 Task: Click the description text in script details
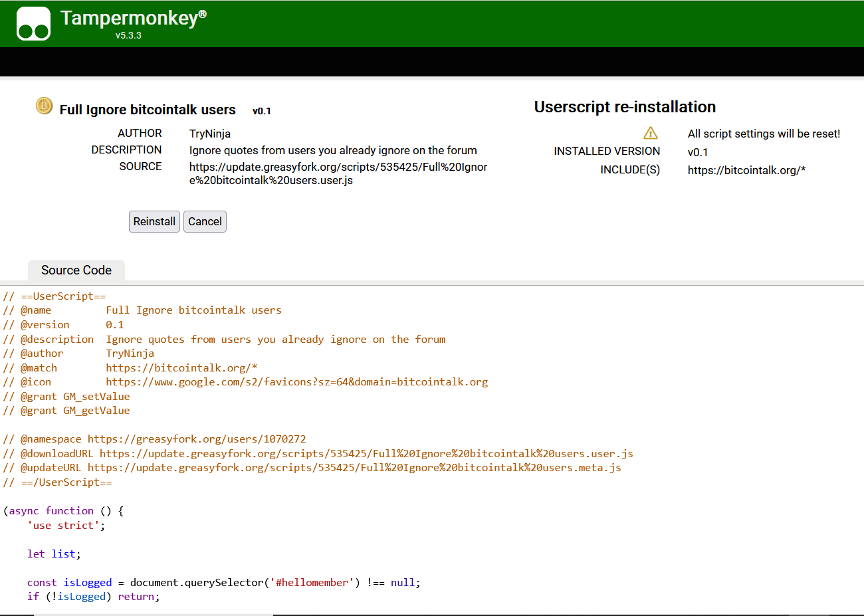point(333,150)
